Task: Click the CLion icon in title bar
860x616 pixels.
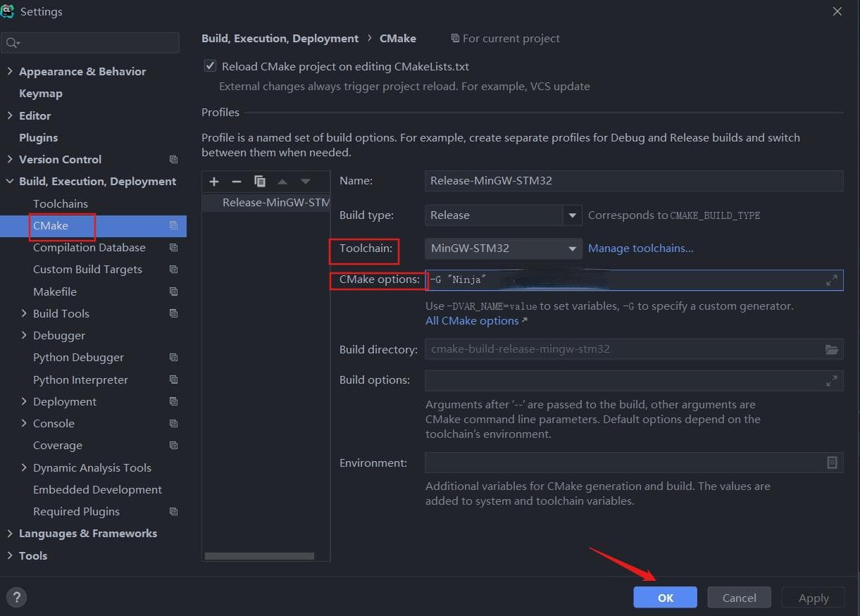Action: coord(8,11)
